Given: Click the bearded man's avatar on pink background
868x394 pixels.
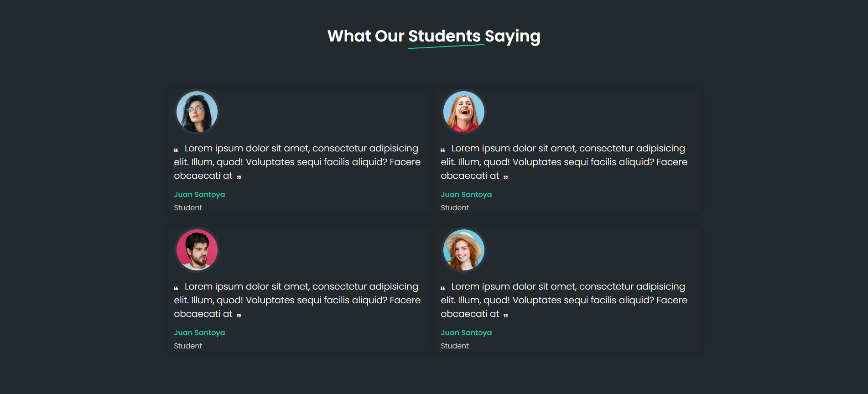Looking at the screenshot, I should pyautogui.click(x=197, y=250).
